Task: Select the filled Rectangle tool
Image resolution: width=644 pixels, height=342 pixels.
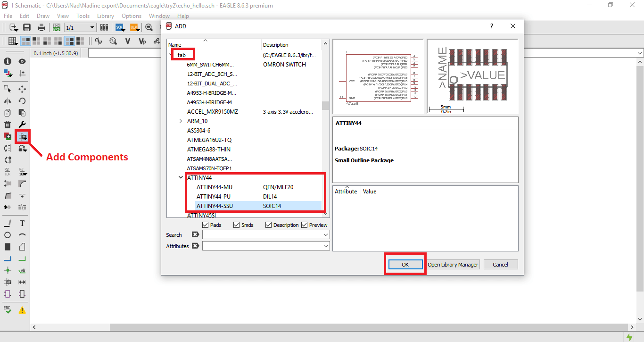Action: [x=8, y=247]
